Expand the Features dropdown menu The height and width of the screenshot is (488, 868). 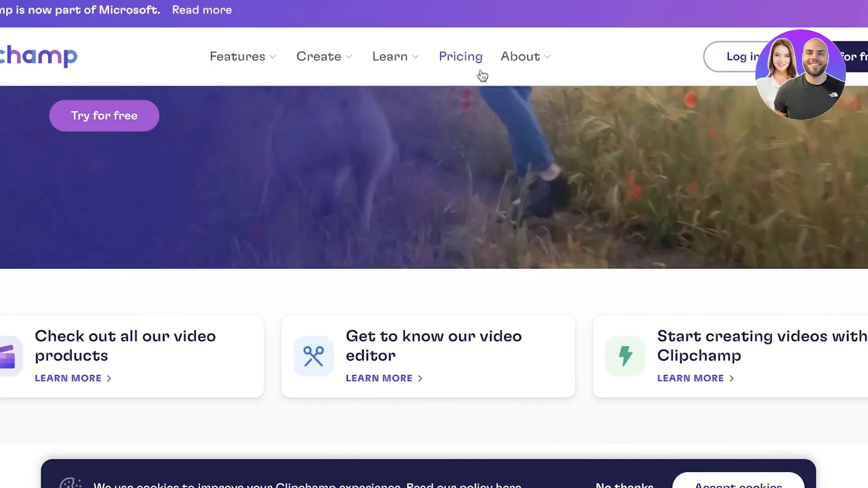pos(243,56)
